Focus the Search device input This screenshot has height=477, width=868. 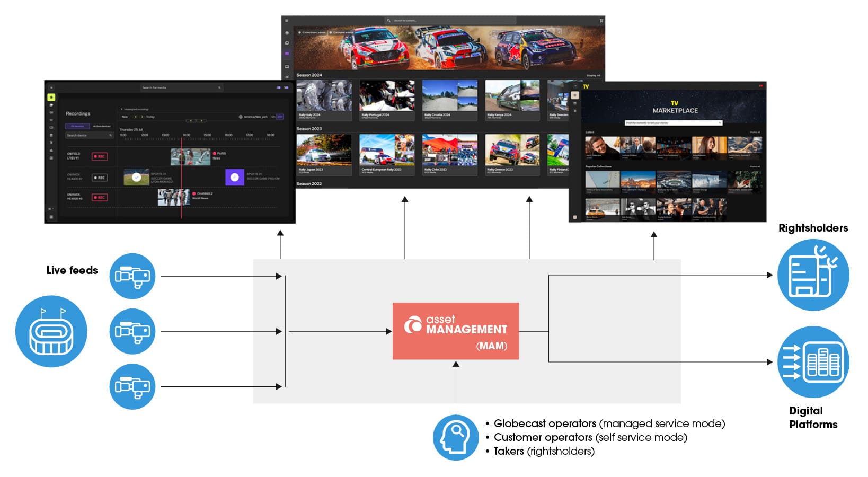coord(90,136)
